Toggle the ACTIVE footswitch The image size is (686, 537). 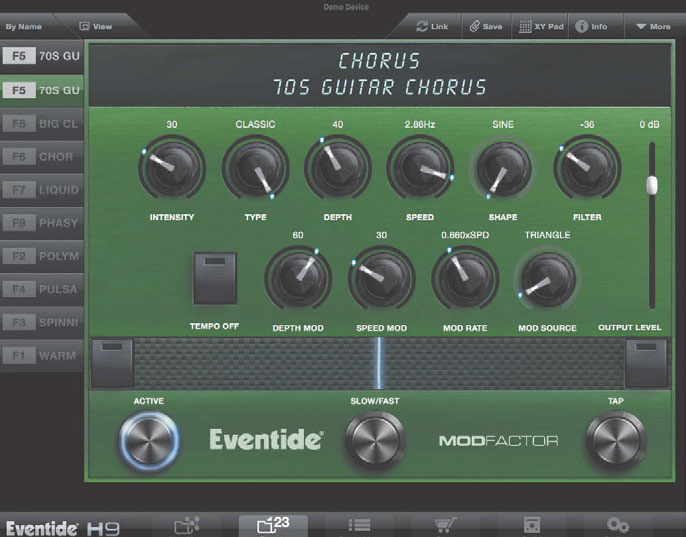click(x=149, y=440)
